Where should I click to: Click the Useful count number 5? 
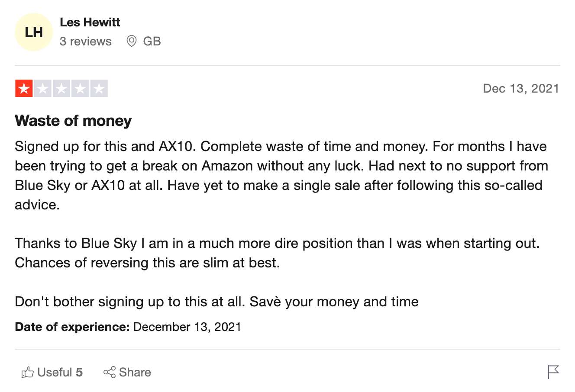click(x=79, y=372)
